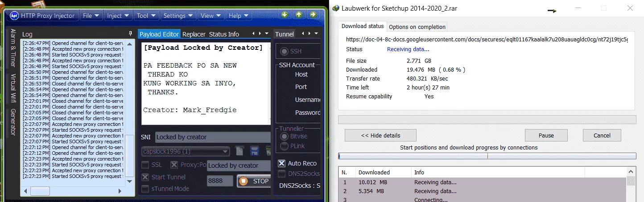Click the 8888 port input field
Screen dimensions: 644x202
coord(220,181)
